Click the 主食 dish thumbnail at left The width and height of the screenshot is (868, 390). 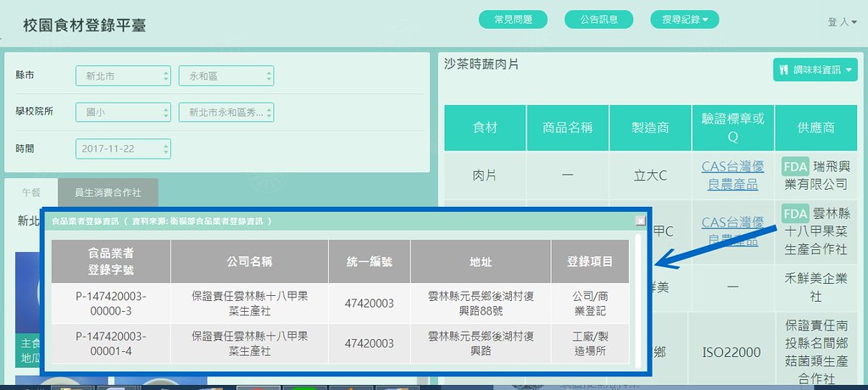coord(29,310)
